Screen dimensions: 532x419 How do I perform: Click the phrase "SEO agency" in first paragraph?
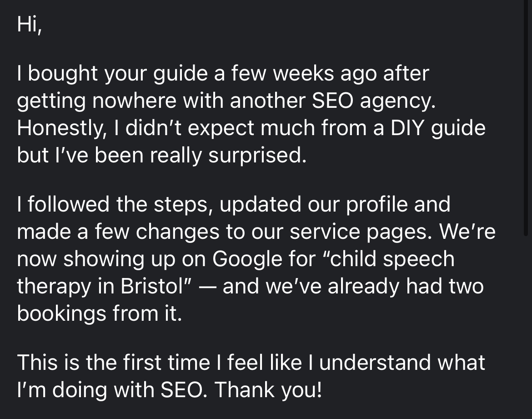pos(374,101)
